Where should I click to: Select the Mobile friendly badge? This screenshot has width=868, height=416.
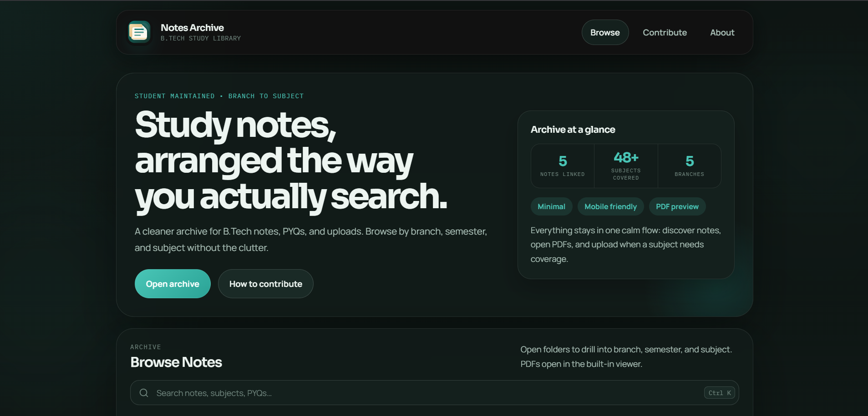610,206
